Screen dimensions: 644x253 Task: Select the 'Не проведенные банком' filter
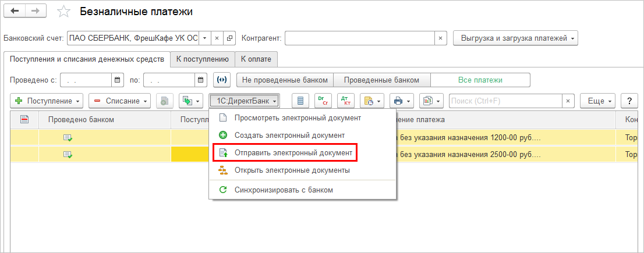285,80
